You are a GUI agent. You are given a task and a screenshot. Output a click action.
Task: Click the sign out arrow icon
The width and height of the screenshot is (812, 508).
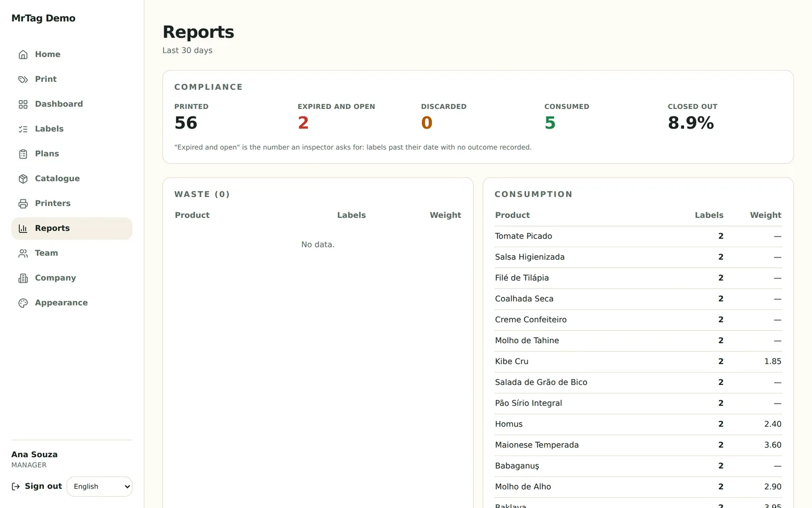[x=16, y=486]
